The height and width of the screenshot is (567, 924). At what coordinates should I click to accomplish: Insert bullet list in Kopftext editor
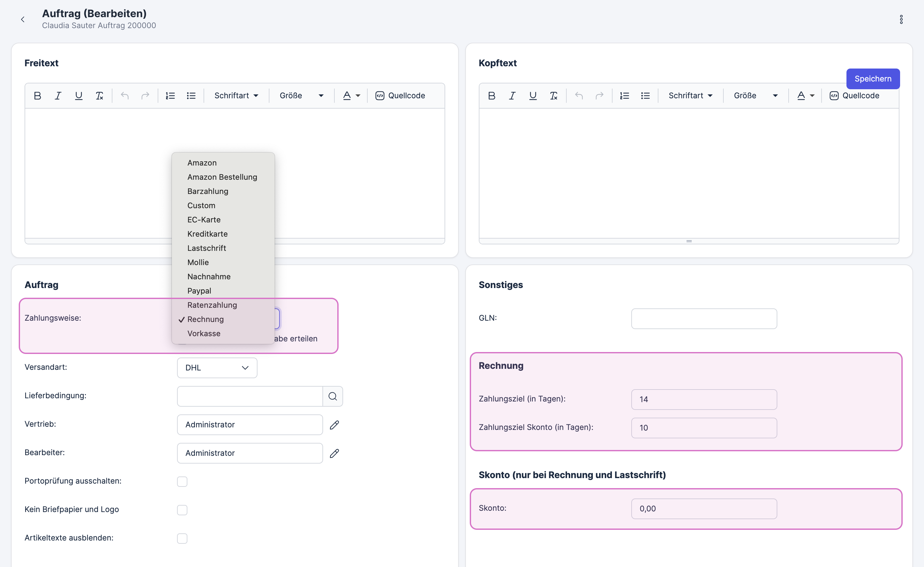[645, 96]
